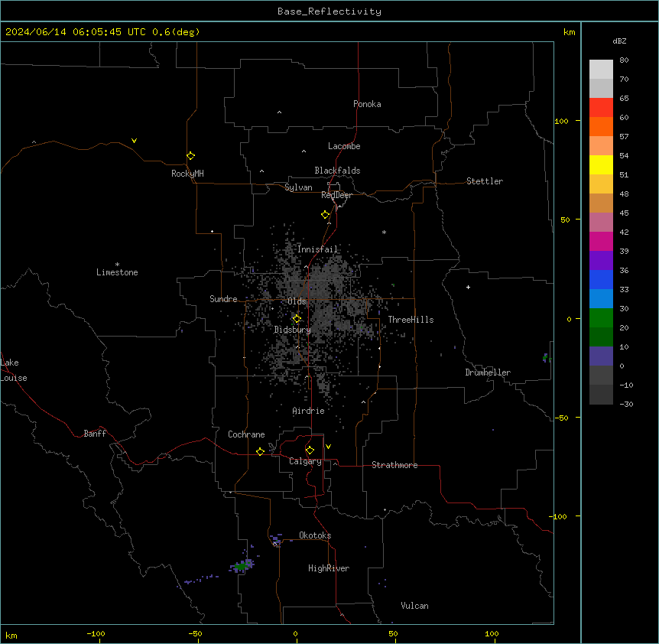Click the RedDeer city label
This screenshot has height=644, width=659.
(336, 195)
